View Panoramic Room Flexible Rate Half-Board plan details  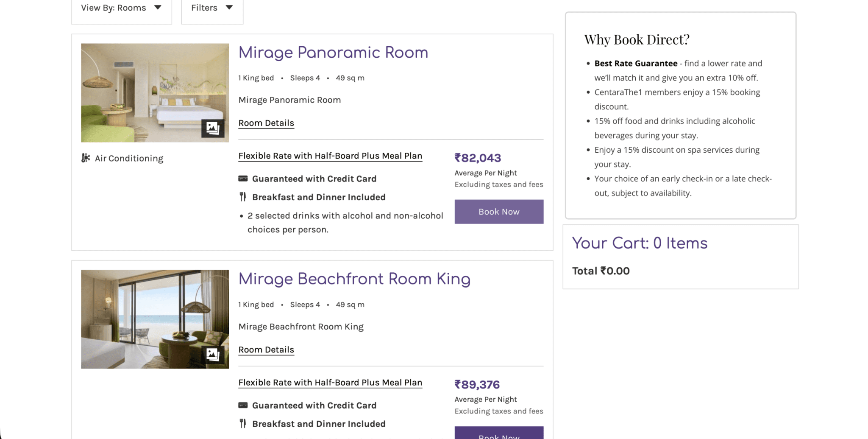(x=330, y=156)
